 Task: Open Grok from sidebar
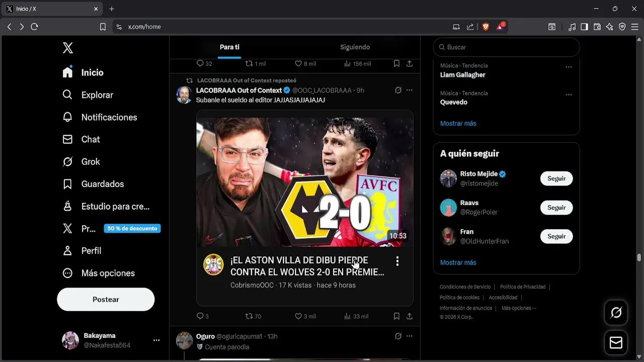[x=81, y=162]
